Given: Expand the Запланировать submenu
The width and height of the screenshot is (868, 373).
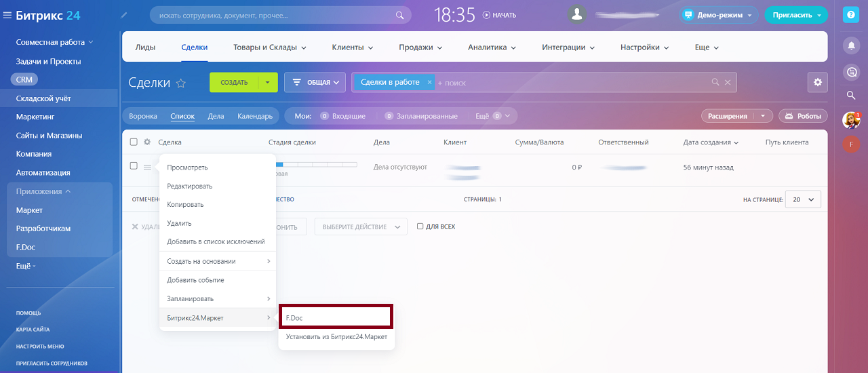Looking at the screenshot, I should click(x=218, y=298).
